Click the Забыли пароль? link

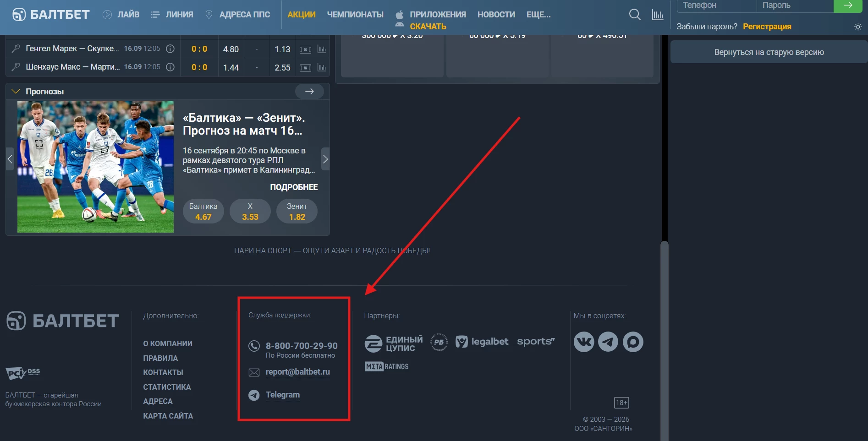tap(707, 27)
